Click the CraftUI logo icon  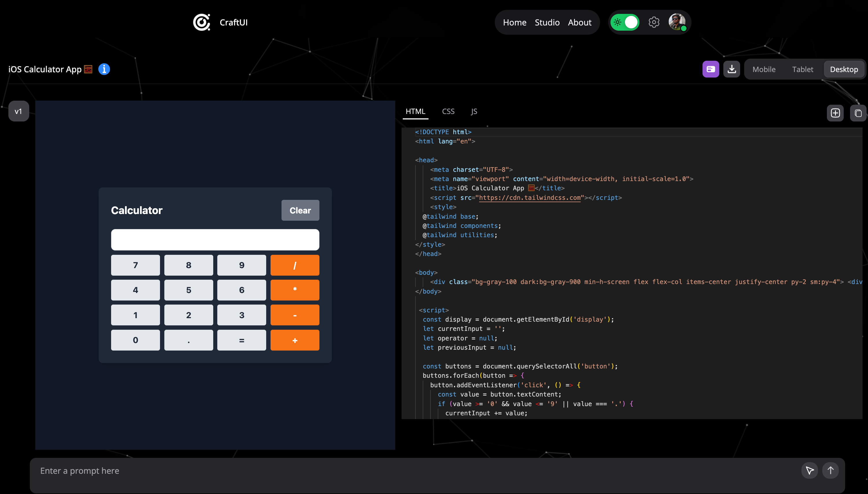point(202,22)
